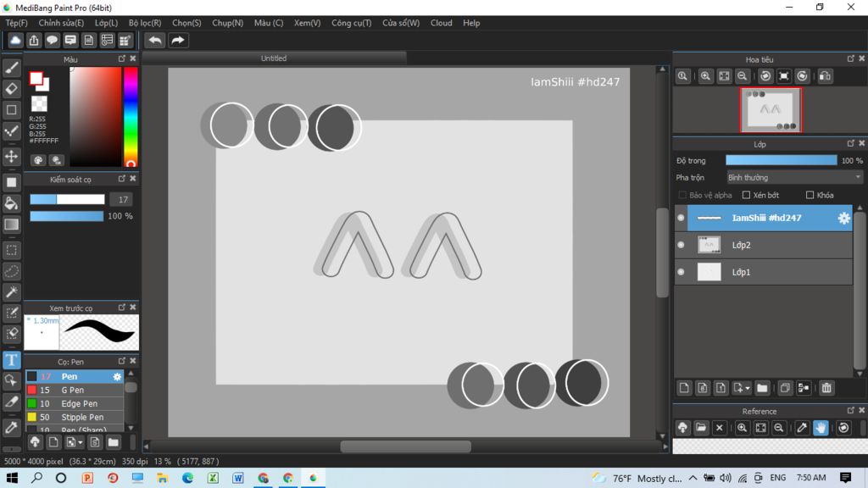Open the Công cụ(T) menu
This screenshot has height=488, width=868.
click(x=352, y=23)
